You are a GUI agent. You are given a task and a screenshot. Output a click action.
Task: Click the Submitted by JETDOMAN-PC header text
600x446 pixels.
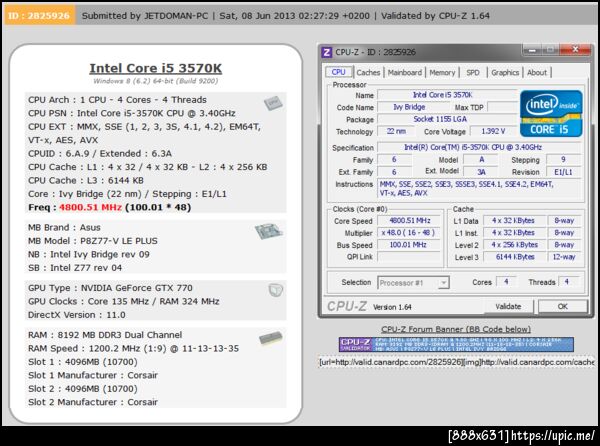tap(145, 16)
